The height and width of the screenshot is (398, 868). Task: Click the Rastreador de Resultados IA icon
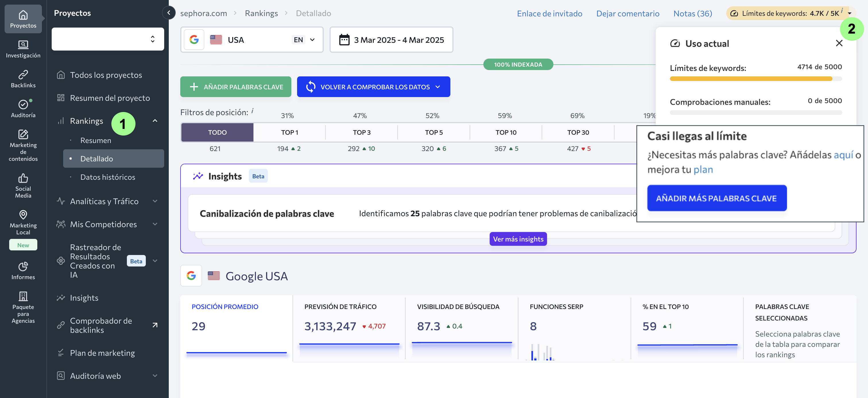[x=61, y=261]
